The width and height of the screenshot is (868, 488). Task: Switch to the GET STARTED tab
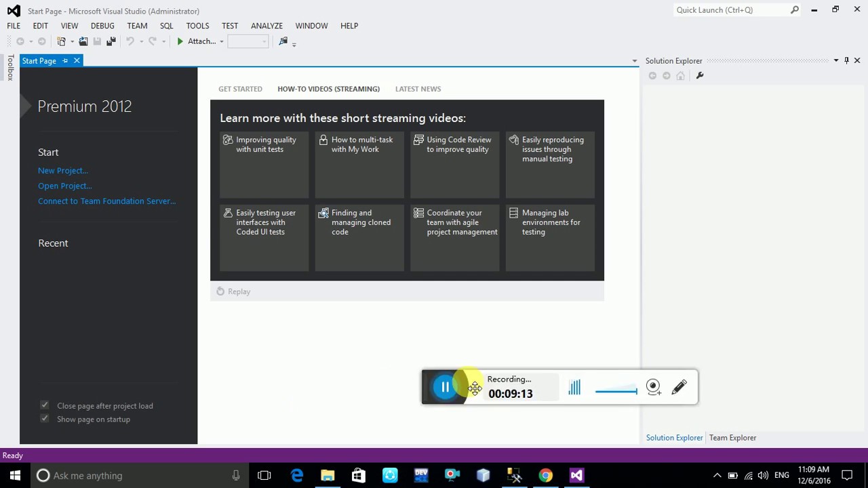point(240,89)
